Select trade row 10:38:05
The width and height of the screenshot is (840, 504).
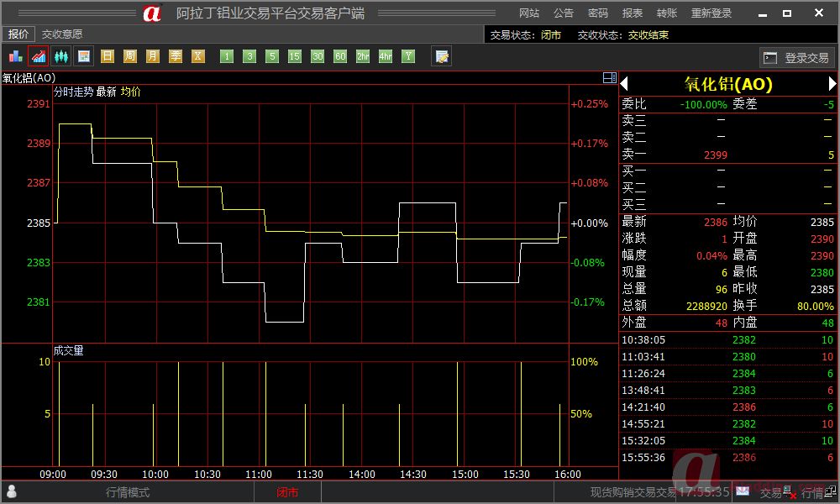point(727,340)
